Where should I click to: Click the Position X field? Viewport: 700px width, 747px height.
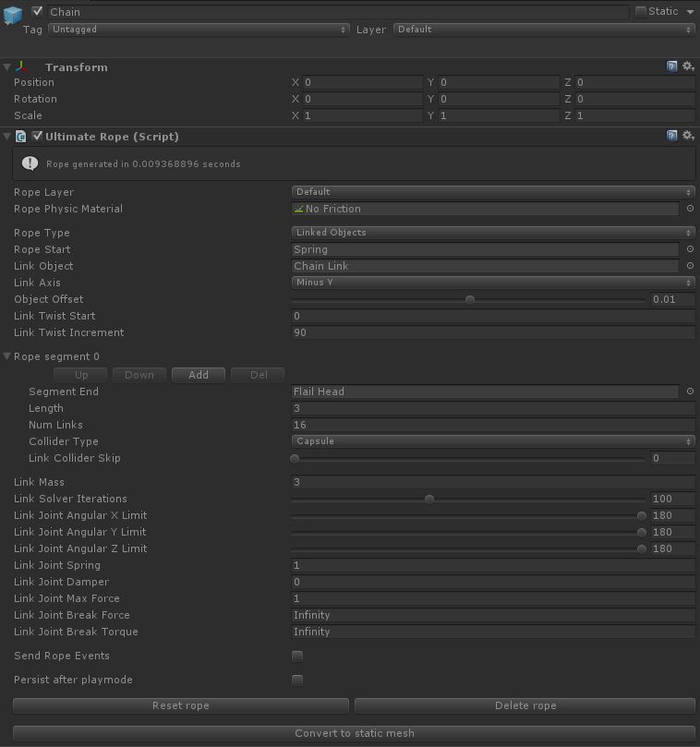pyautogui.click(x=363, y=82)
